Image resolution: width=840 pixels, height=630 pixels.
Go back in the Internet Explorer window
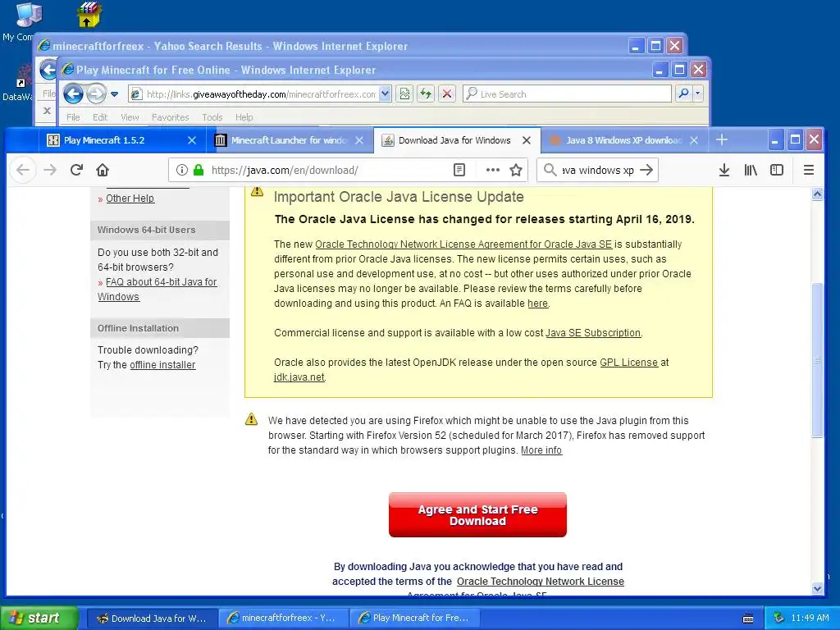[x=73, y=94]
